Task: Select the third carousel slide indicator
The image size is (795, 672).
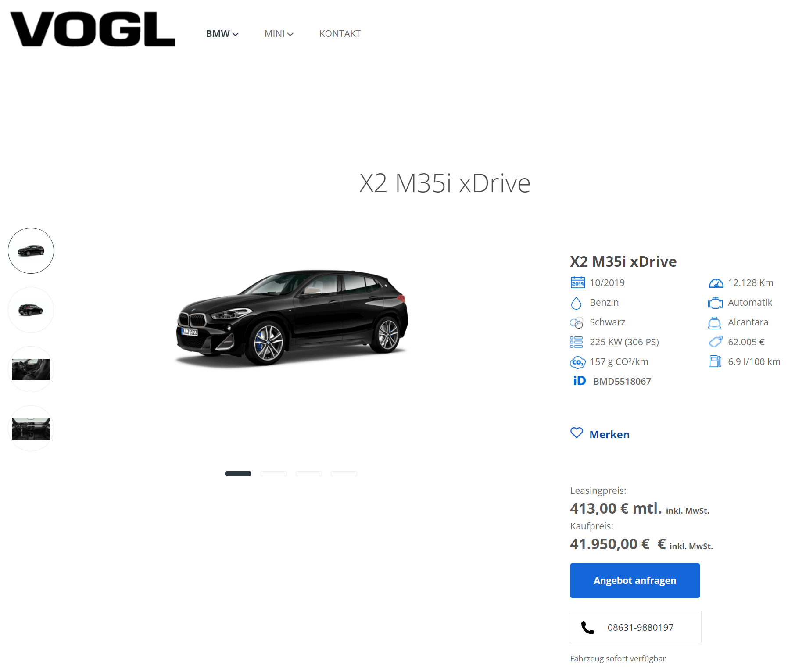Action: pos(308,474)
